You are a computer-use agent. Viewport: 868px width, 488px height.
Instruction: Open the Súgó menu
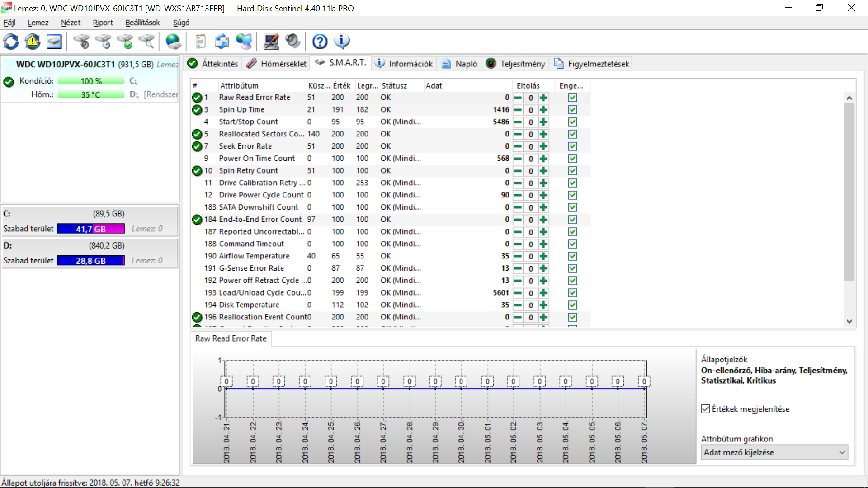[x=181, y=23]
